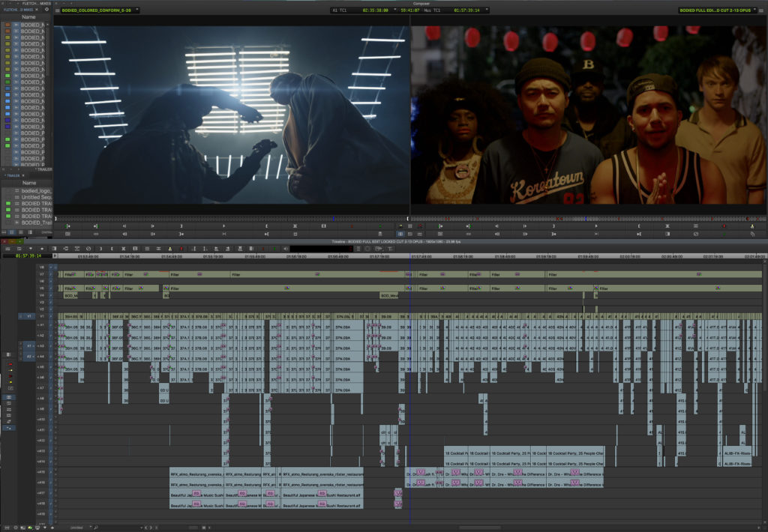
Task: Open source monitor hamburger menu
Action: pyautogui.click(x=57, y=10)
